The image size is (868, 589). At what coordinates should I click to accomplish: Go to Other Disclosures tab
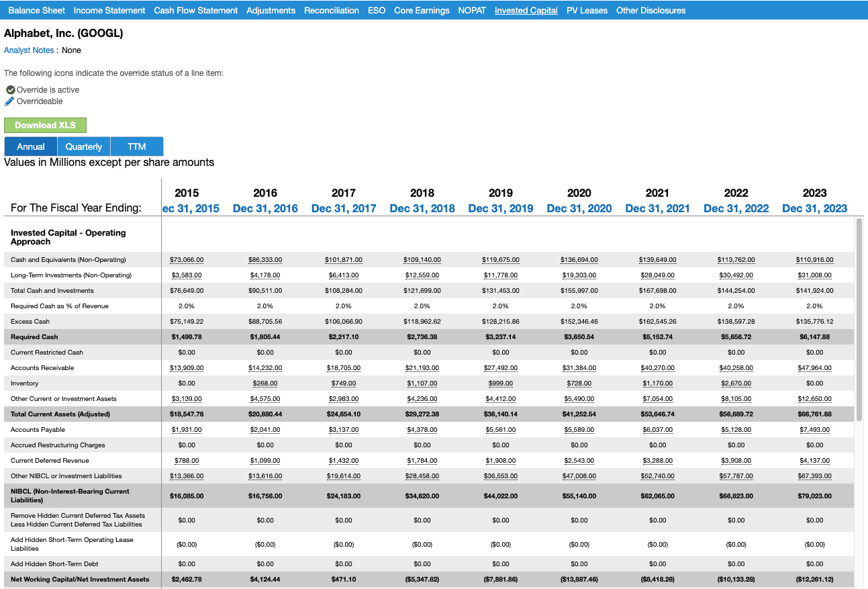[x=650, y=10]
